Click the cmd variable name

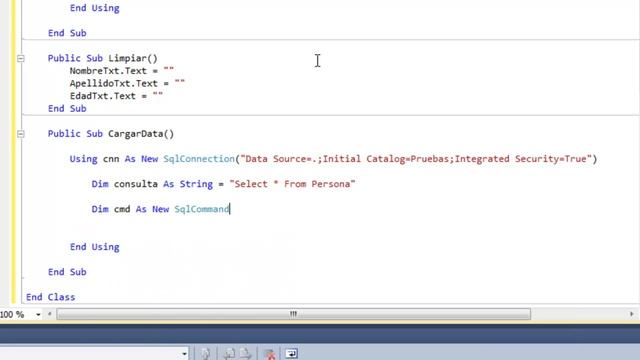pos(122,209)
